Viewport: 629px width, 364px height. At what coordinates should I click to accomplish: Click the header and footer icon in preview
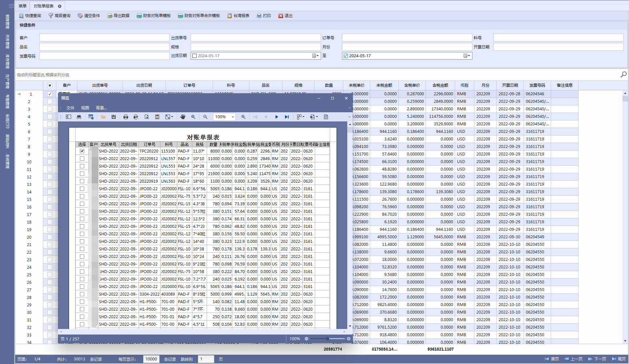click(x=157, y=117)
